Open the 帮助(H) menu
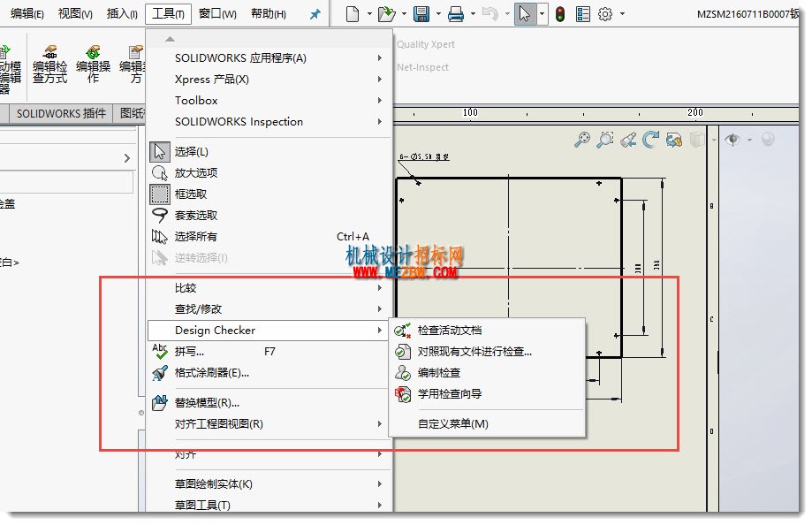 click(x=269, y=14)
